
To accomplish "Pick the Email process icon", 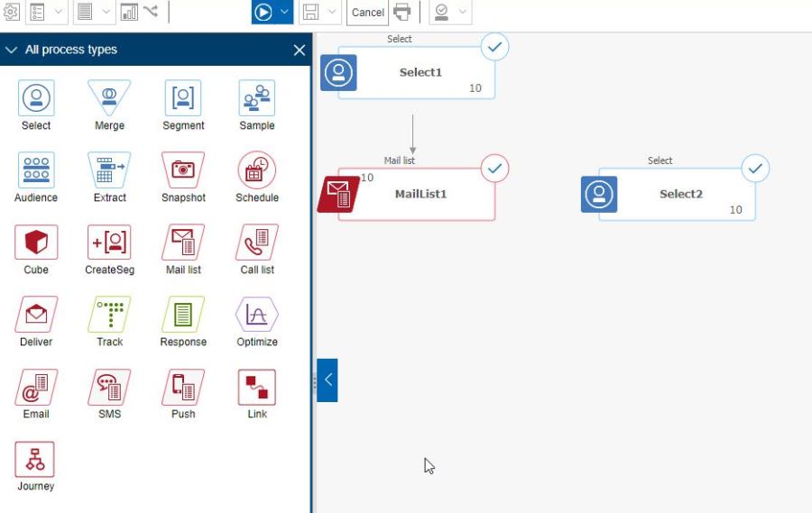I will pyautogui.click(x=36, y=387).
